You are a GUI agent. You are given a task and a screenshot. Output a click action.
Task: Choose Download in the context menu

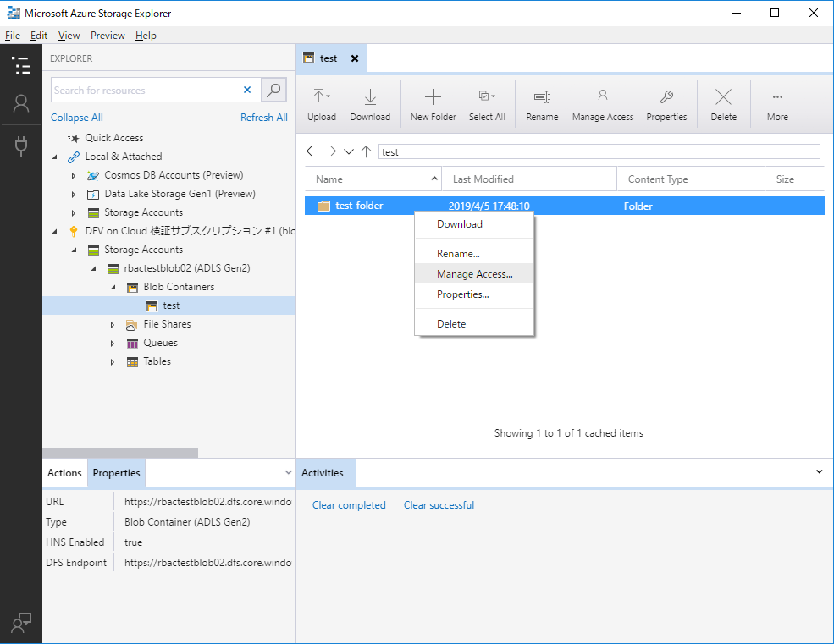click(474, 224)
